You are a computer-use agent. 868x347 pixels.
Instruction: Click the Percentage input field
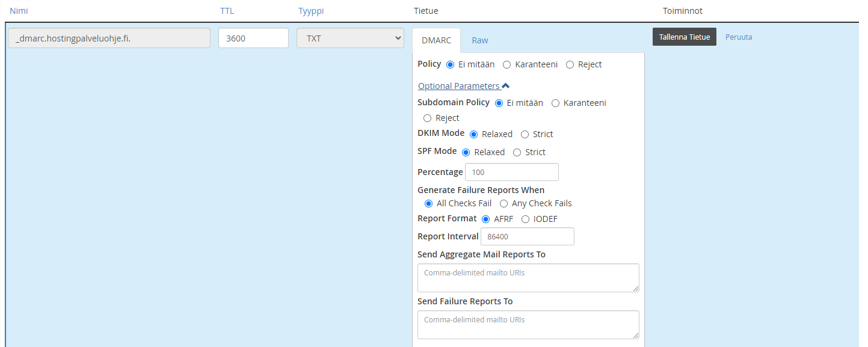click(512, 172)
